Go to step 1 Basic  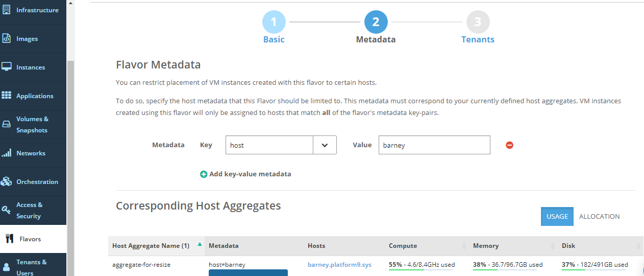(274, 22)
